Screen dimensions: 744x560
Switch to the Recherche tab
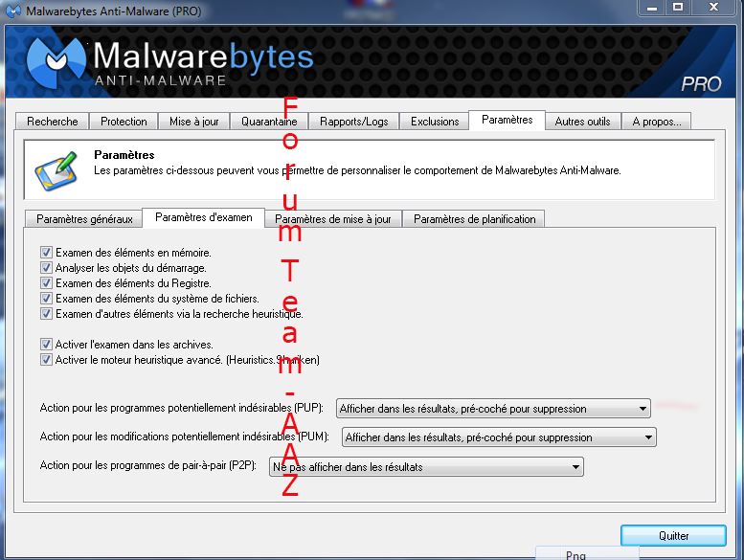(53, 122)
